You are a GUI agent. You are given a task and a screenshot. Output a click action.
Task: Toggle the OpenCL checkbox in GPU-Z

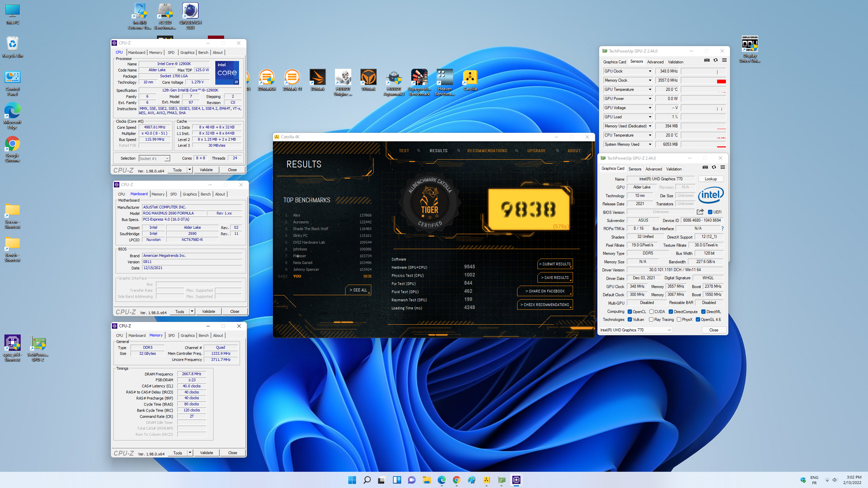(630, 312)
